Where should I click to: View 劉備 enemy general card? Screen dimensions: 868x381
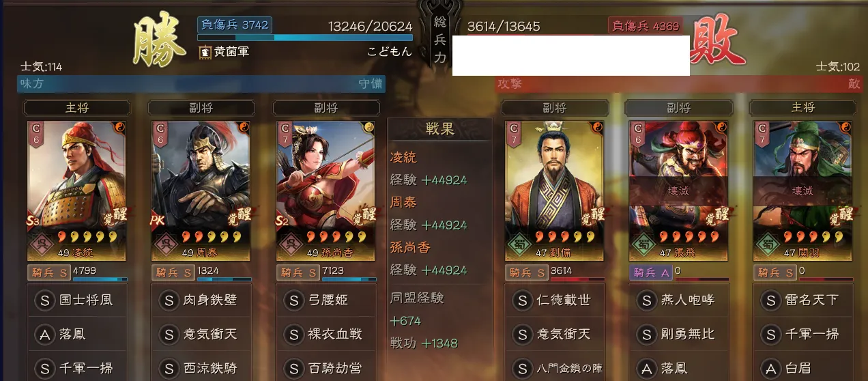(554, 191)
